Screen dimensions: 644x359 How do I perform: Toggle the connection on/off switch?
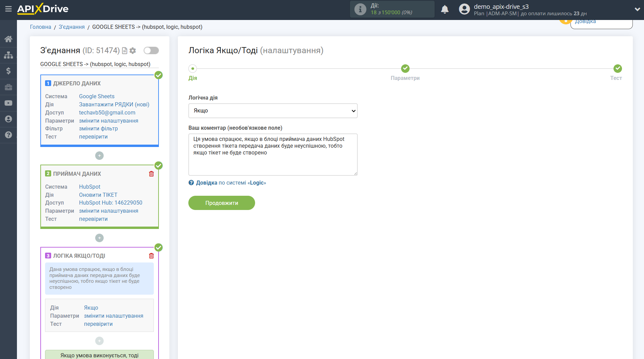click(x=151, y=50)
